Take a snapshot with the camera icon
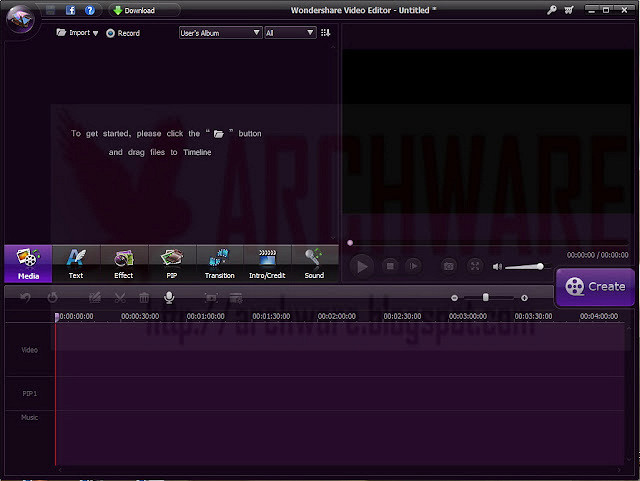Screen dimensions: 640x481 point(449,266)
